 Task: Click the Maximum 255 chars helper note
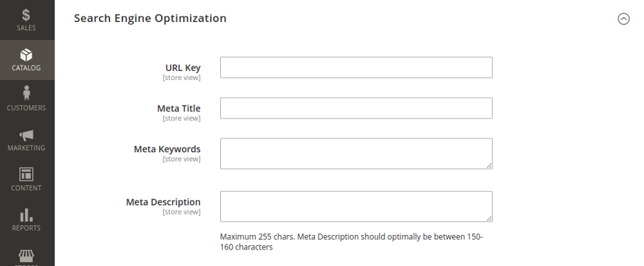[351, 242]
